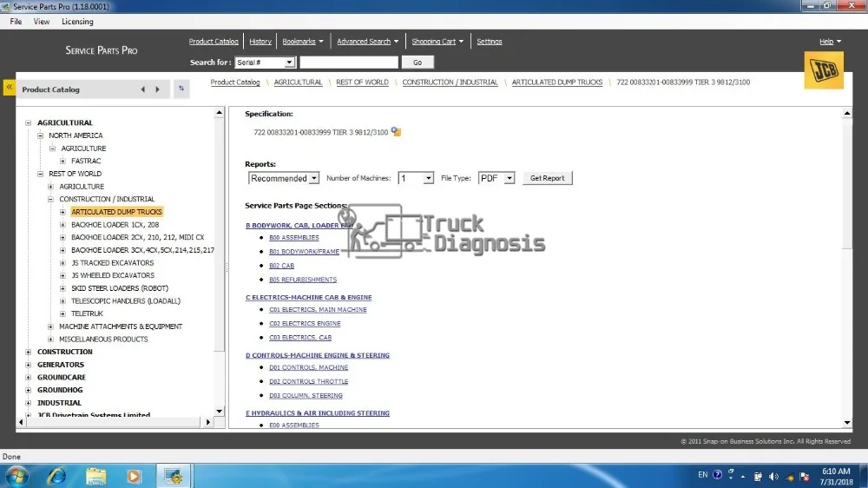Open the B02 CAB link
The height and width of the screenshot is (488, 868).
[282, 266]
